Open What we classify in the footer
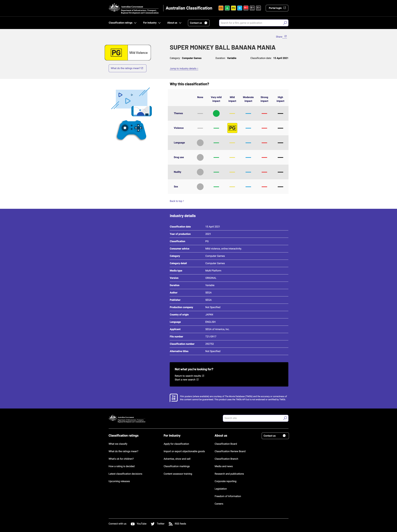The height and width of the screenshot is (532, 397). tap(118, 444)
